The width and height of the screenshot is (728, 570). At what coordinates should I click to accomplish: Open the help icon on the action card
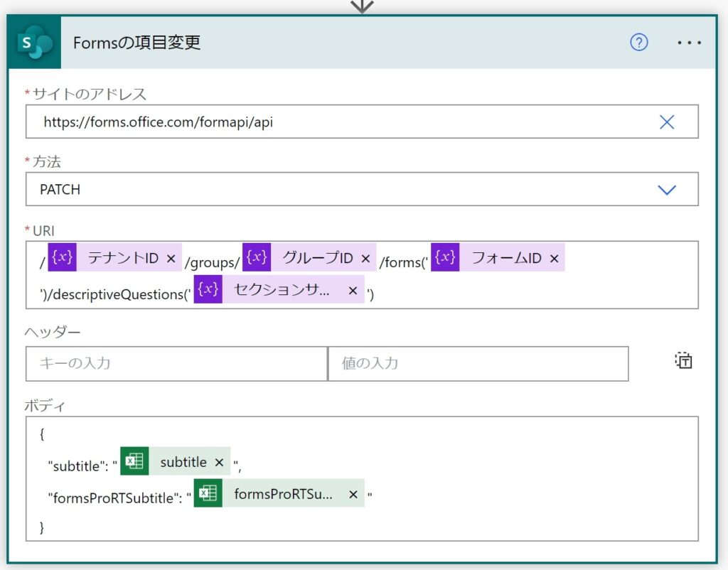click(638, 43)
